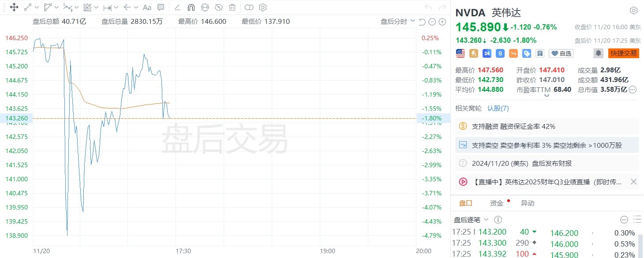
Task: Activate the magnet snap tool
Action: [x=191, y=7]
